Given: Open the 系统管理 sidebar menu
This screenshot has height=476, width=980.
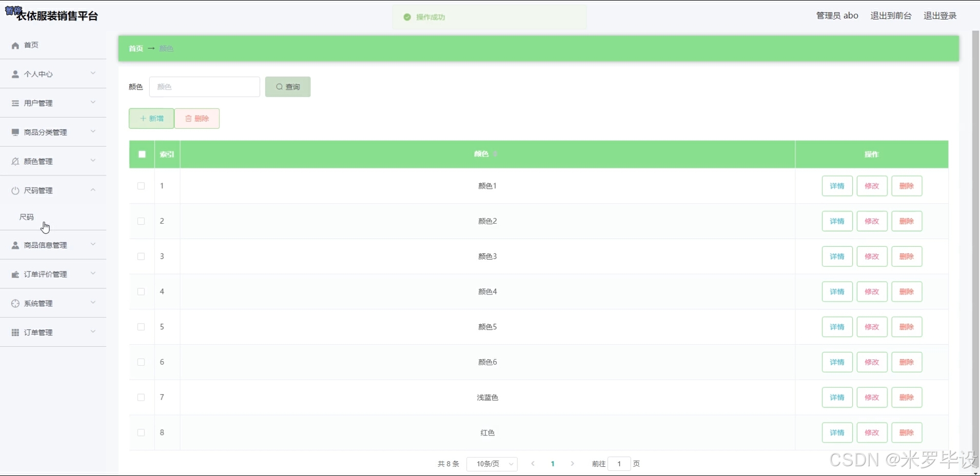Looking at the screenshot, I should tap(53, 304).
